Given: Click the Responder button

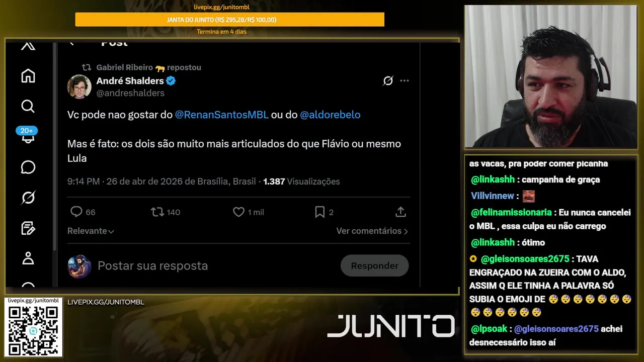Looking at the screenshot, I should pos(374,265).
